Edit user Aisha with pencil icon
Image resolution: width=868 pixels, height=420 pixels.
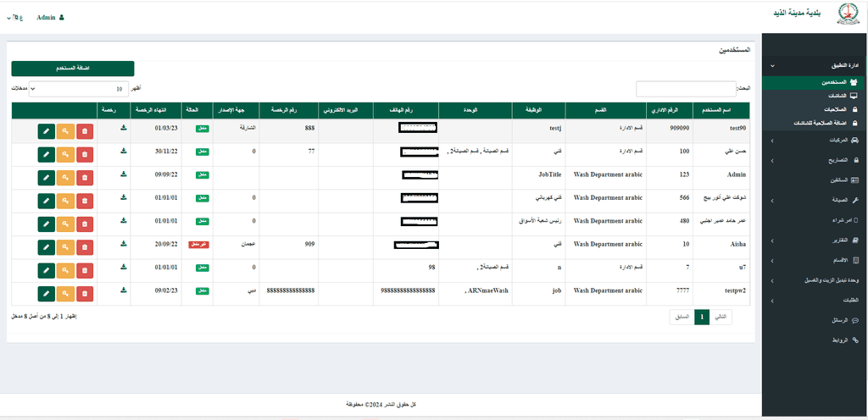pyautogui.click(x=47, y=247)
